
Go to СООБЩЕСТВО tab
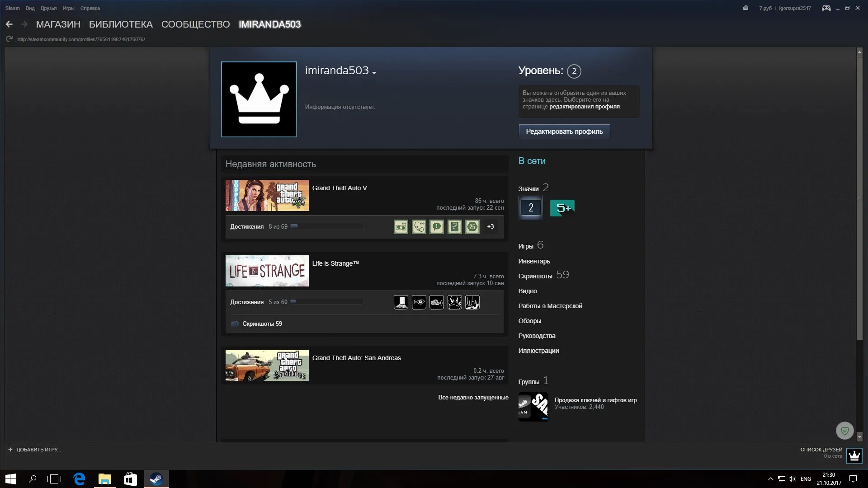tap(195, 24)
